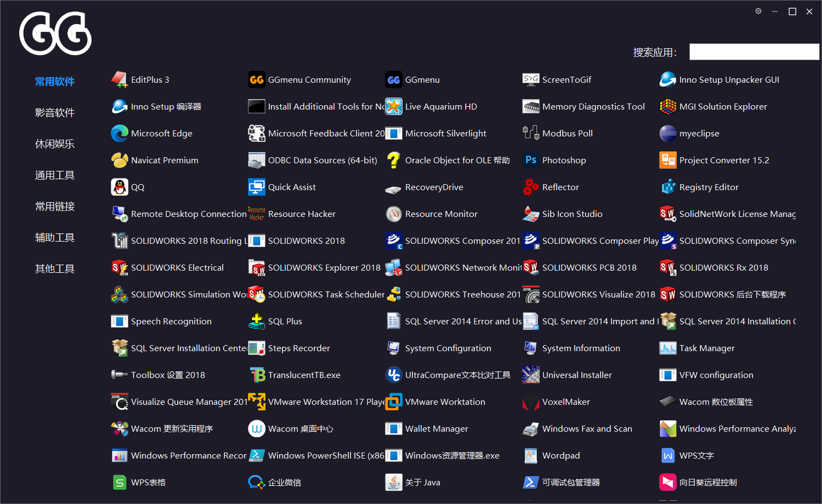Open the WPS表格 icon

pyautogui.click(x=120, y=482)
